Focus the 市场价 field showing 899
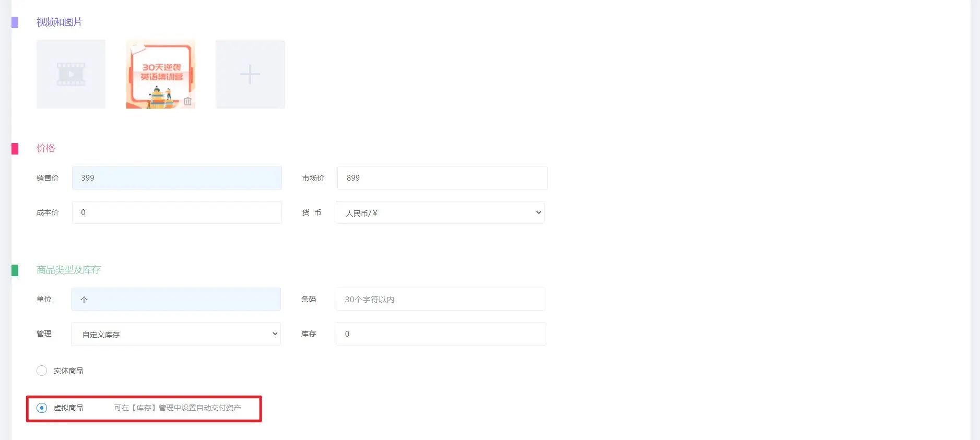 [x=442, y=178]
